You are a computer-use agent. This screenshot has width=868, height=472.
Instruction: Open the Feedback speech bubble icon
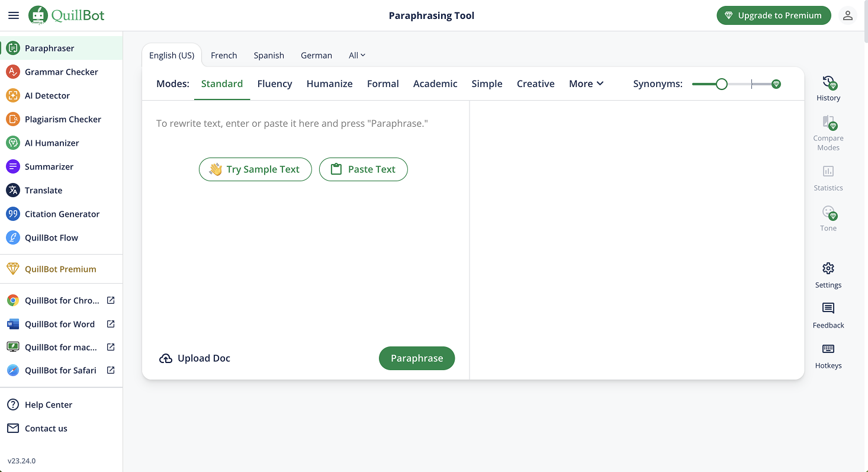(x=828, y=309)
